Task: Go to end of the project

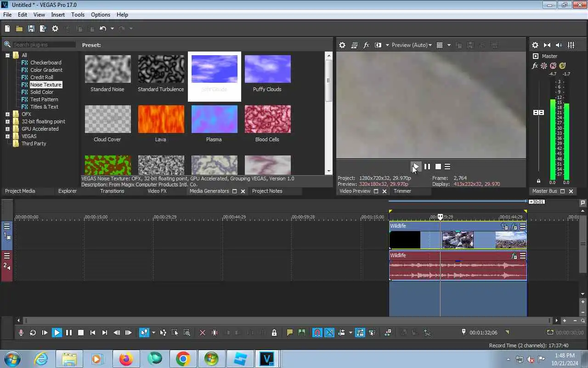Action: (x=105, y=333)
